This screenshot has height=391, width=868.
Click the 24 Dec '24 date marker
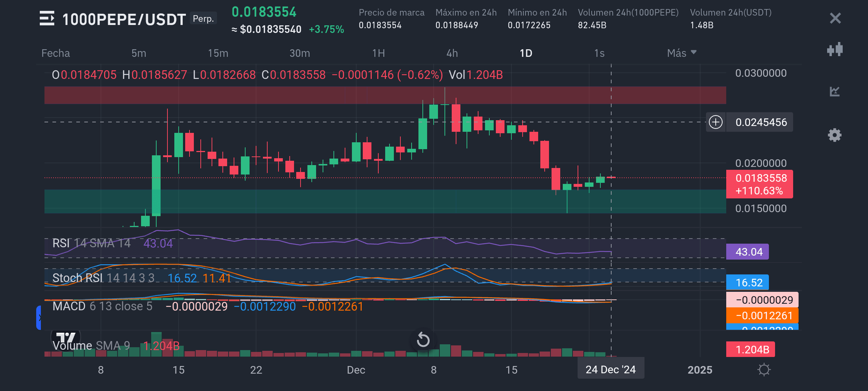pyautogui.click(x=610, y=369)
